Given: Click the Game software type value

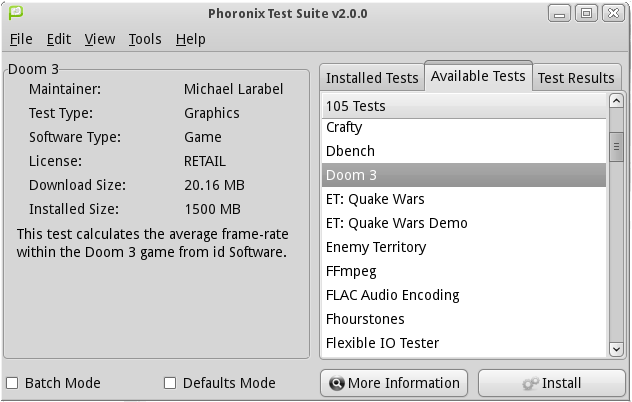Looking at the screenshot, I should pos(203,137).
